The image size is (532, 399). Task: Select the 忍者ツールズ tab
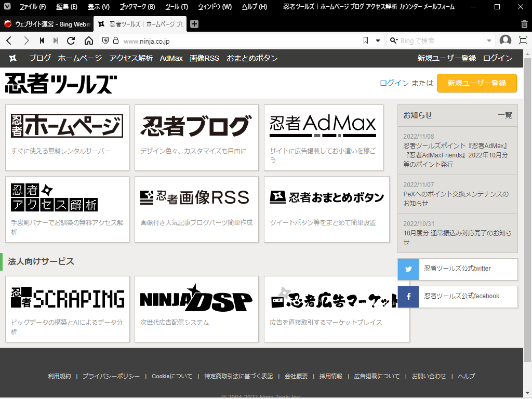coord(140,24)
